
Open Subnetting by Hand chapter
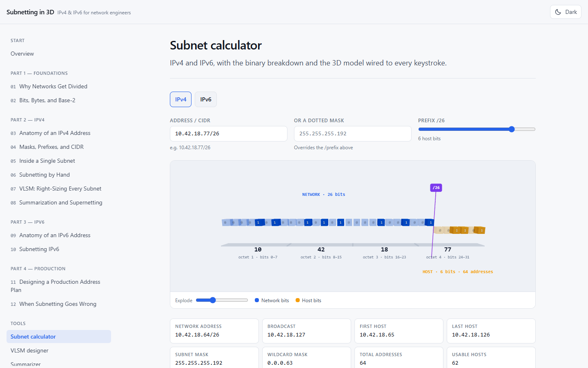(59, 175)
